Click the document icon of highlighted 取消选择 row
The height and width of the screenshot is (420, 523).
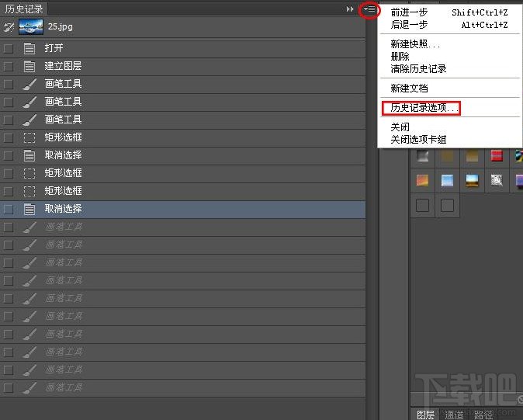coord(29,209)
